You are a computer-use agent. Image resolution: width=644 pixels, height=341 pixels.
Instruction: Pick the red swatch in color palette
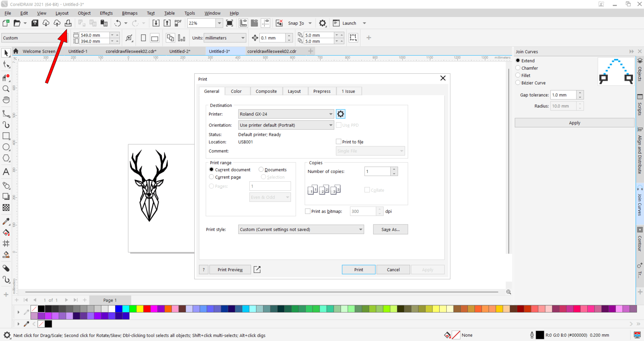click(147, 309)
